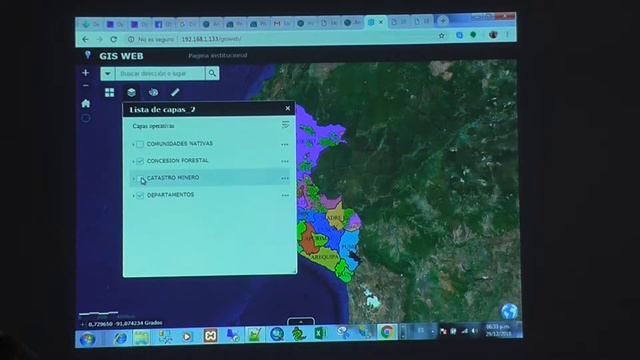Screen dimensions: 640x360
Task: Launch Internet Explorer from the taskbar
Action: (x=120, y=338)
